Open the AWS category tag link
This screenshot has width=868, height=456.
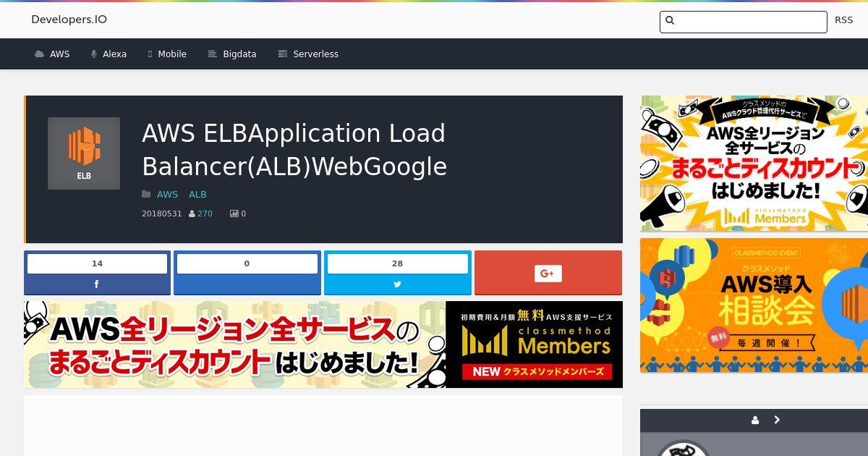tap(167, 194)
